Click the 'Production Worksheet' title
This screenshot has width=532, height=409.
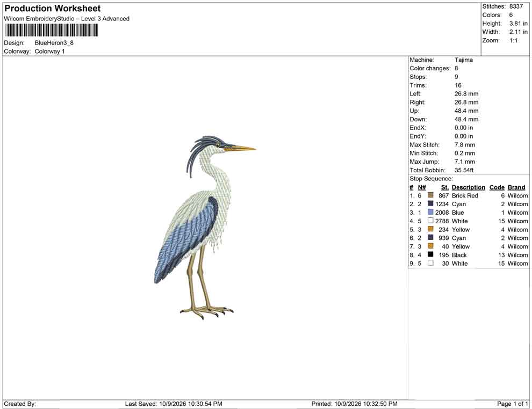(x=53, y=9)
